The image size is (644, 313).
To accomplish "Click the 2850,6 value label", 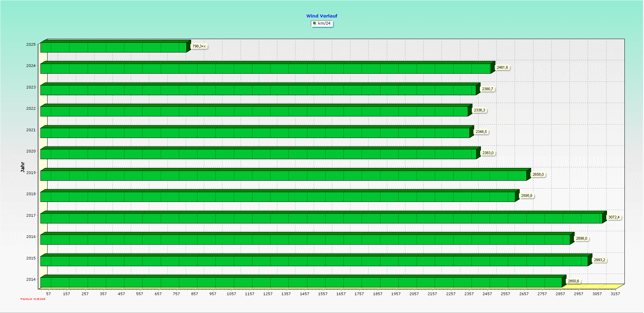I will [x=574, y=281].
